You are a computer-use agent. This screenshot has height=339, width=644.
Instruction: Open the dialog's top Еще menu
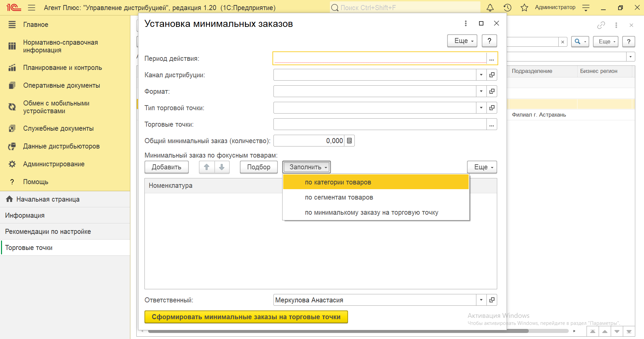(x=462, y=41)
